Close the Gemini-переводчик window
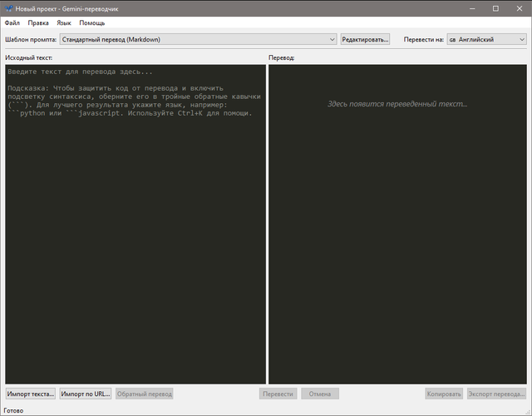This screenshot has width=532, height=416. click(520, 8)
